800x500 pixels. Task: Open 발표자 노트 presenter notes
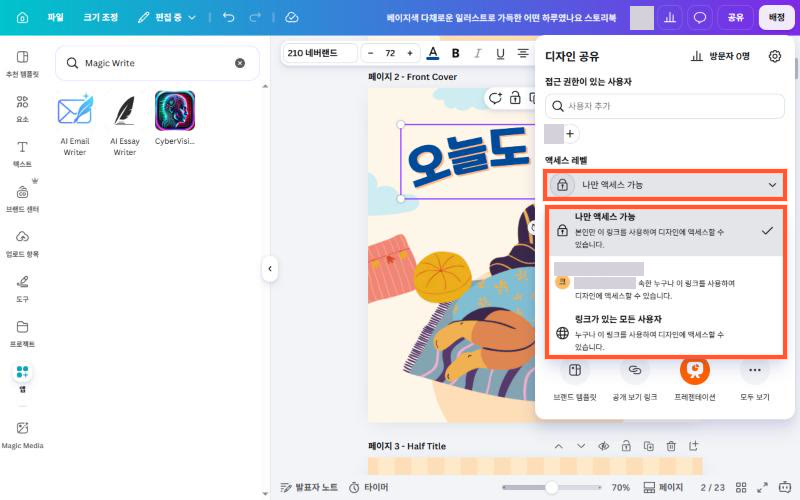click(x=309, y=487)
